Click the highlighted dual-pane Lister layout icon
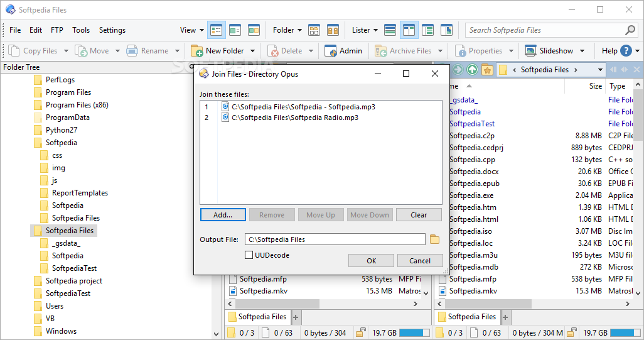 click(409, 30)
